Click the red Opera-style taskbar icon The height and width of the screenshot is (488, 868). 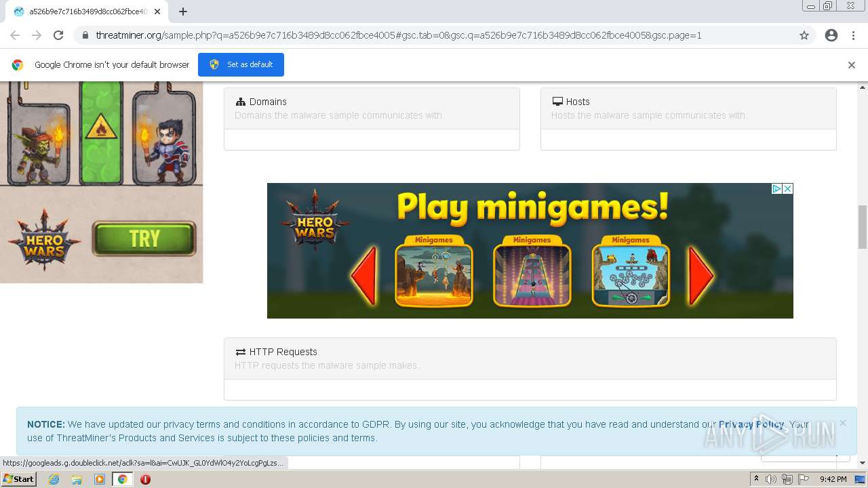click(145, 479)
